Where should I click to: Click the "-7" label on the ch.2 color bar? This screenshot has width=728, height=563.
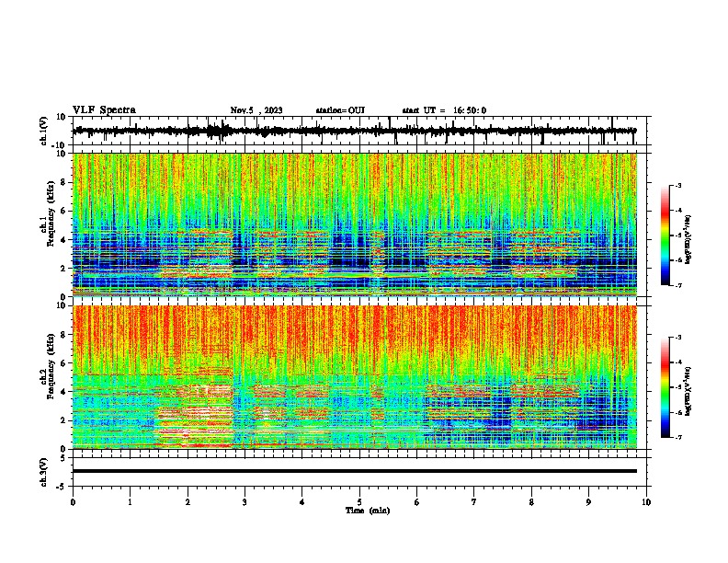[x=678, y=437]
